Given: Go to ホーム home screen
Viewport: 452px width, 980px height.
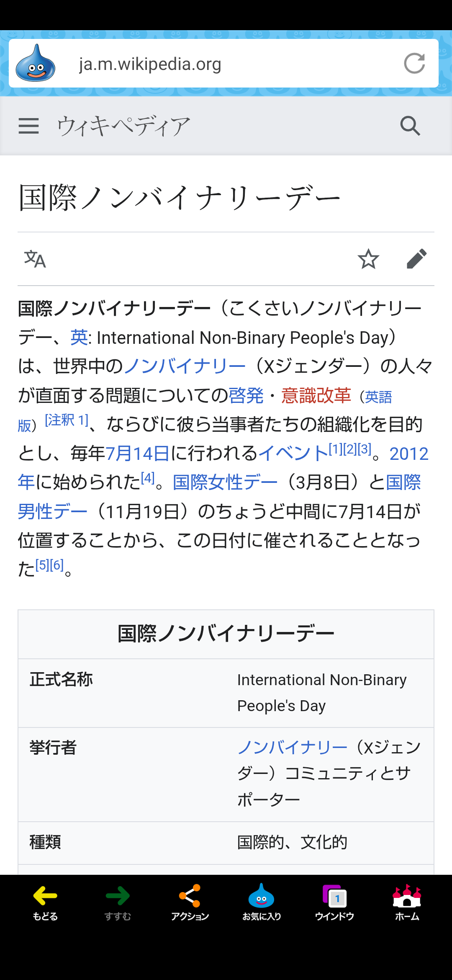Looking at the screenshot, I should click(407, 902).
